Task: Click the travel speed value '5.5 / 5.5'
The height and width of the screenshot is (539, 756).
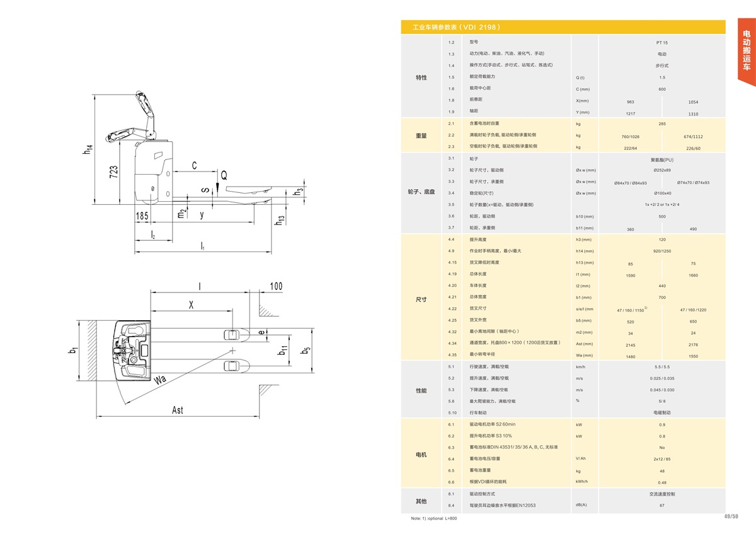Action: click(x=661, y=367)
